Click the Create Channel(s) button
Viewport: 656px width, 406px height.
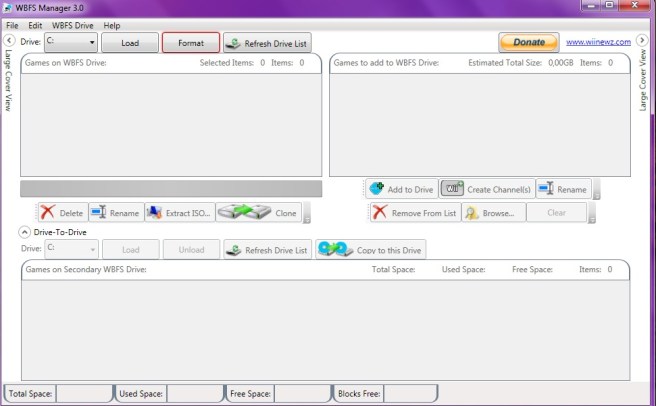(486, 189)
